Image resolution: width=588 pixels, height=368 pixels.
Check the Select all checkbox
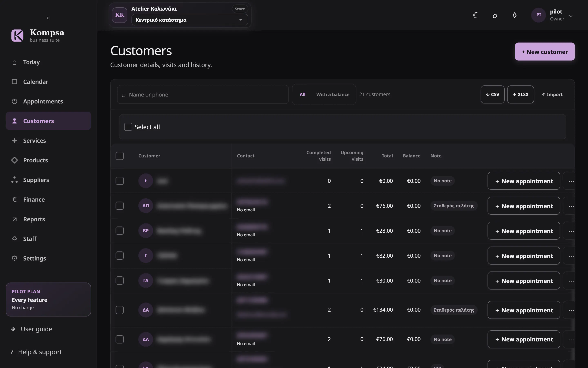coord(128,127)
